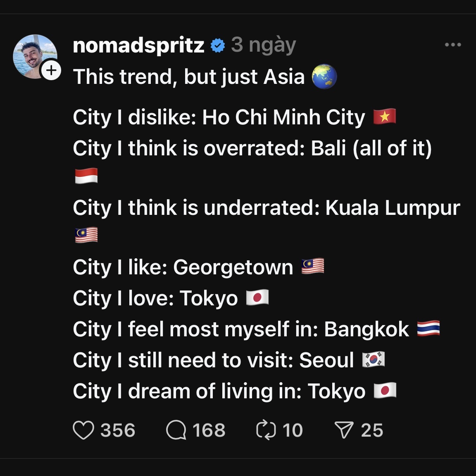Tap the "3 ngày" timestamp

(x=264, y=45)
